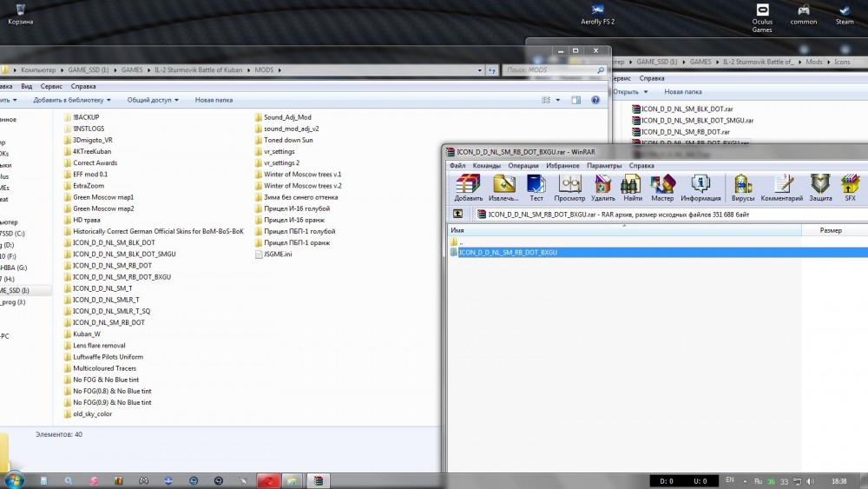Screen dimensions: 868x489
Task: Click the breadcrumb arrow after GAMES in MODS window
Action: 148,70
